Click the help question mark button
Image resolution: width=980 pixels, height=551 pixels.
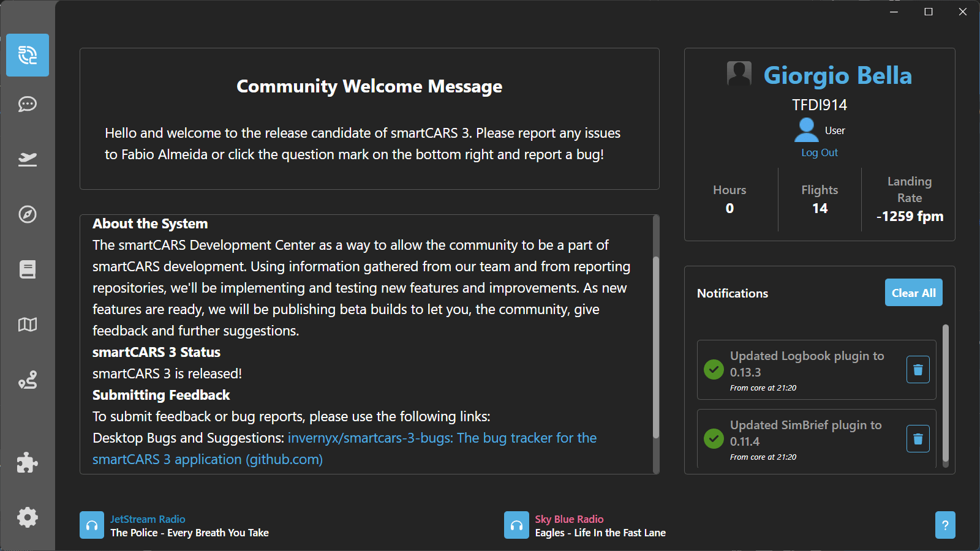pyautogui.click(x=945, y=525)
